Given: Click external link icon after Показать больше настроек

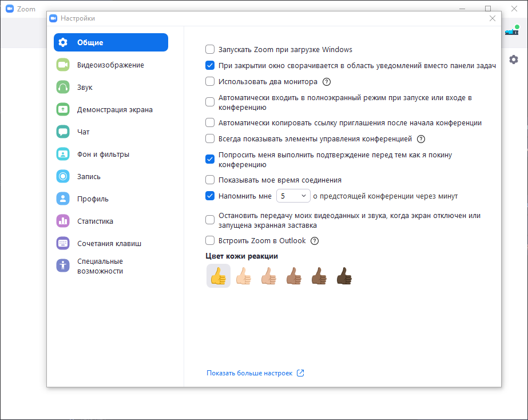Looking at the screenshot, I should 300,373.
